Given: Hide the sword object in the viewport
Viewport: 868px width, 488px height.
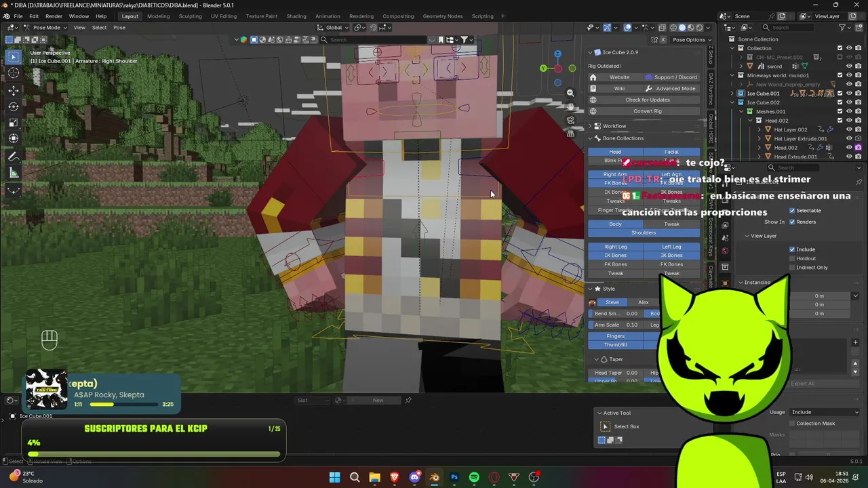Looking at the screenshot, I should click(x=849, y=66).
